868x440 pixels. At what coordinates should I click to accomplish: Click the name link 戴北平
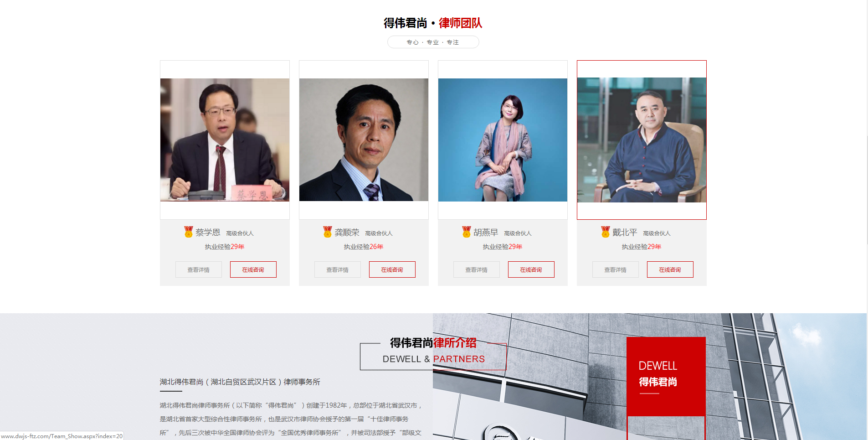625,233
